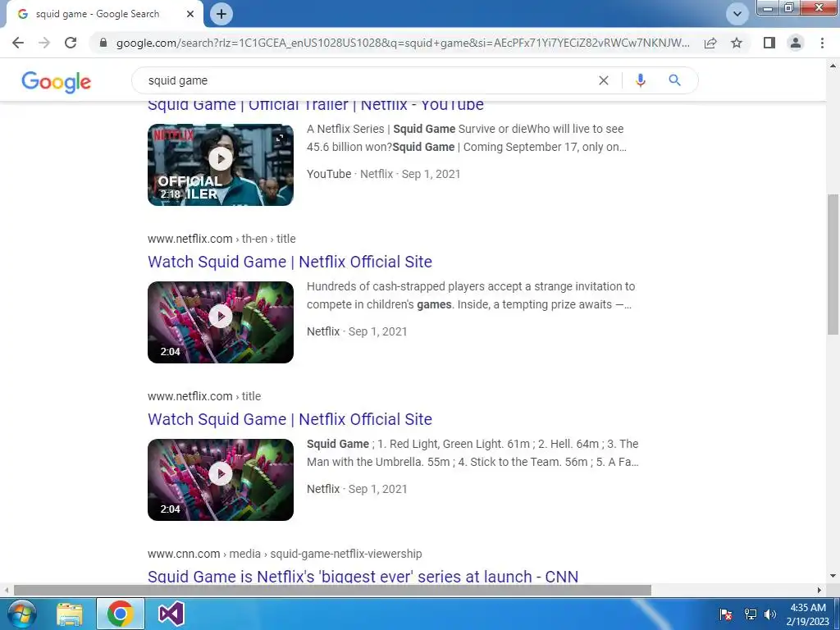This screenshot has width=840, height=630.
Task: Expand the Official Trailer thumbnail preview
Action: click(280, 138)
